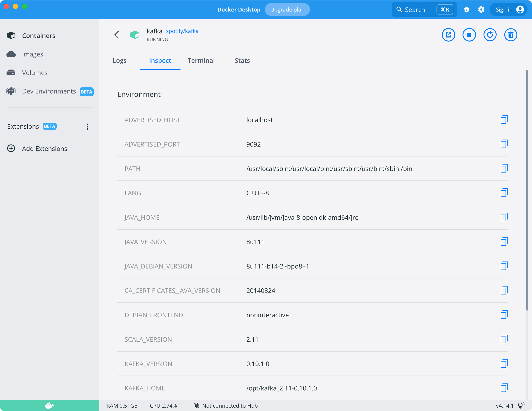Click the Containers sidebar icon

[12, 35]
